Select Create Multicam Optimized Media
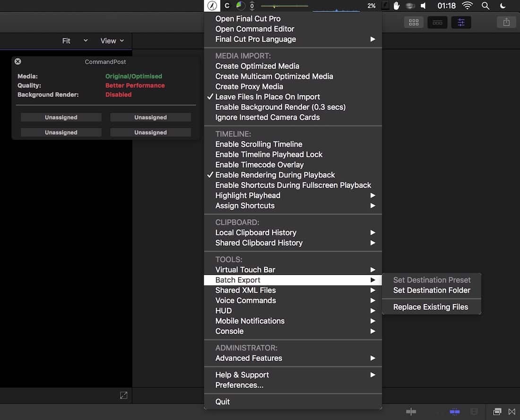520x420 pixels. 293,76
